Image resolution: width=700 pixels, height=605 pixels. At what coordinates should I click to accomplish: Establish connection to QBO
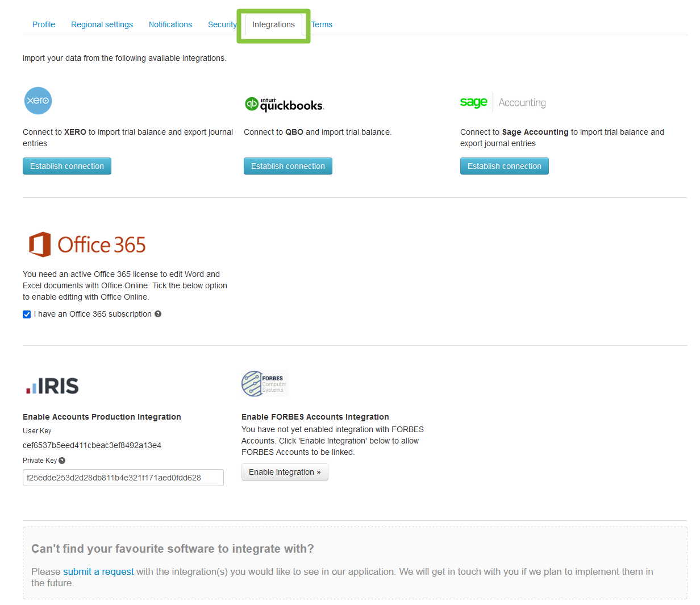pyautogui.click(x=288, y=166)
